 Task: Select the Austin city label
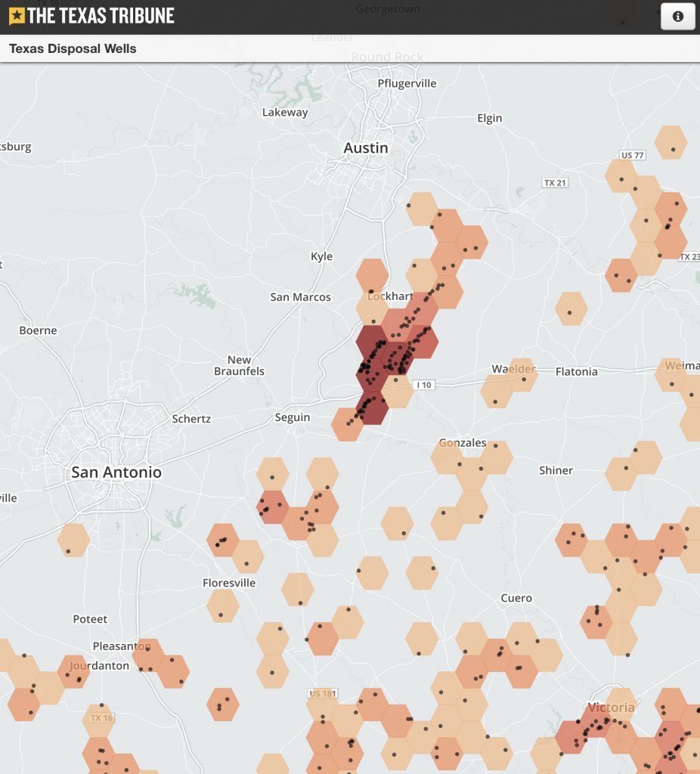click(366, 148)
